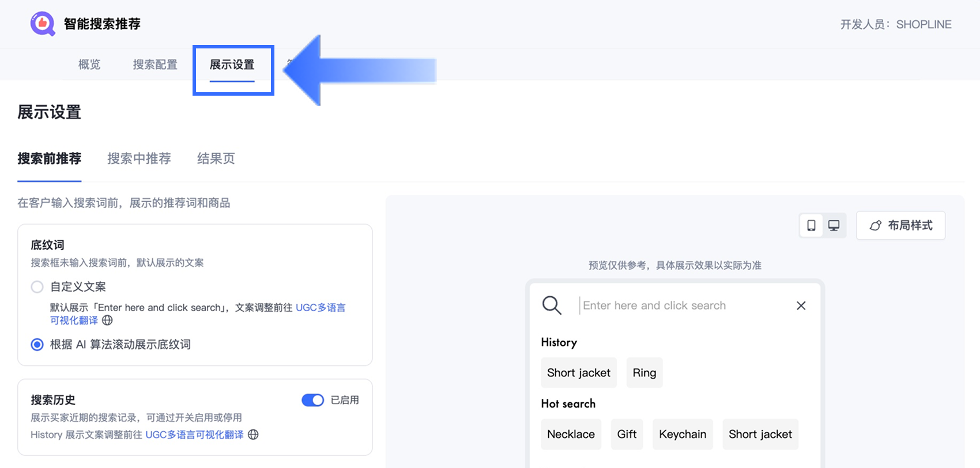
Task: Click the 智能搜索推荐 app logo icon
Action: point(43,24)
